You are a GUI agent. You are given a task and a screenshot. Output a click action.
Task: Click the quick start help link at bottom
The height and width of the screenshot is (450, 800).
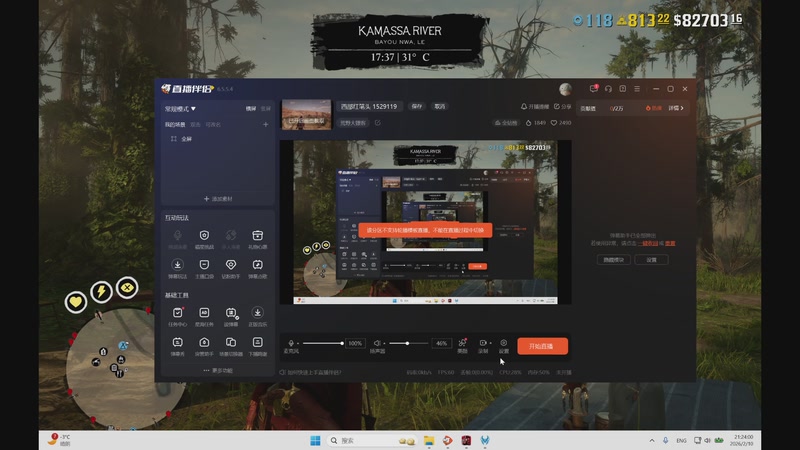pos(310,372)
